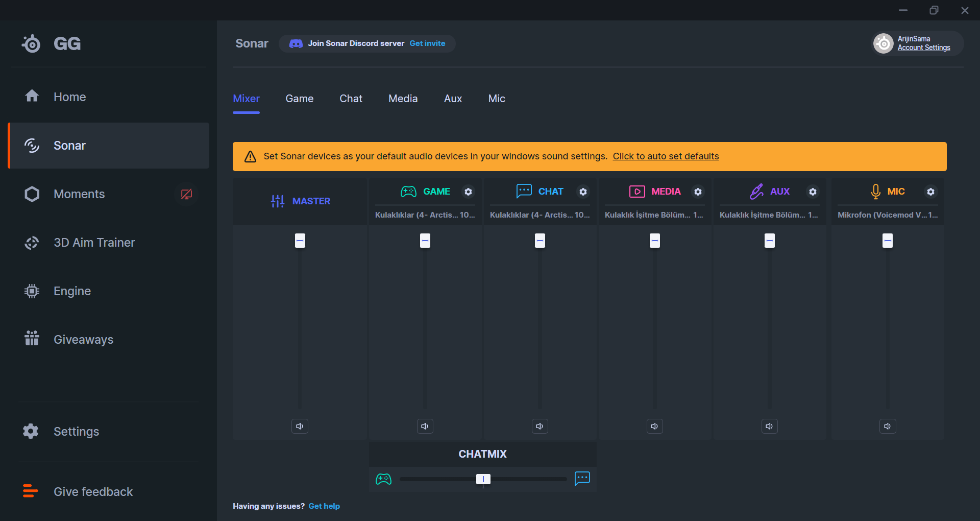Open the Chat output device dropdown
This screenshot has width=980, height=521.
540,215
